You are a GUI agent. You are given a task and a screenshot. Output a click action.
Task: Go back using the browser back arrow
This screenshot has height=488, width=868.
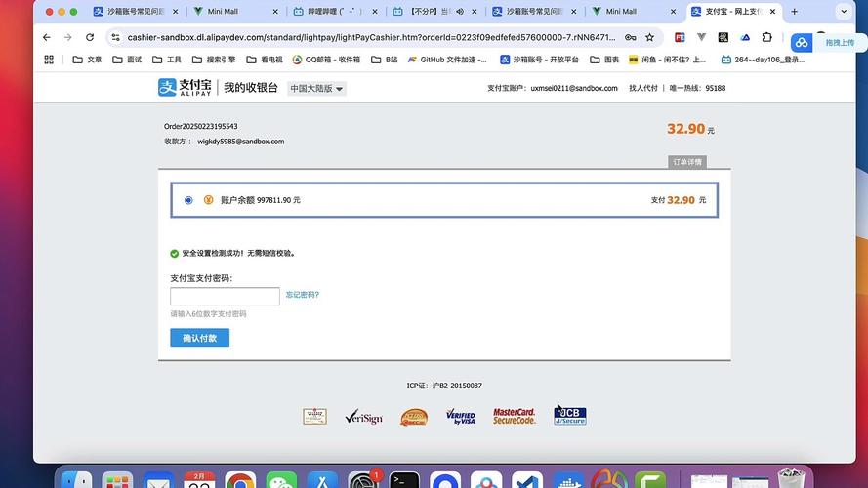47,37
